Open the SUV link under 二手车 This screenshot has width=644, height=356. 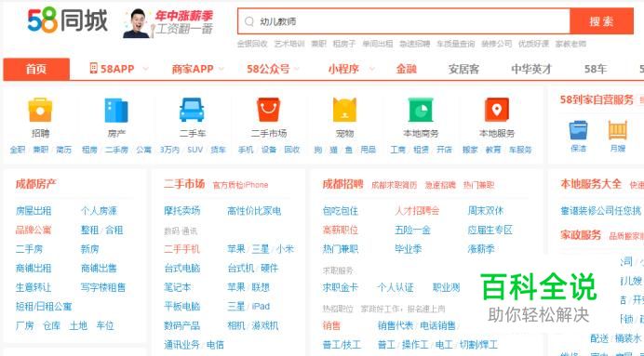tap(195, 150)
